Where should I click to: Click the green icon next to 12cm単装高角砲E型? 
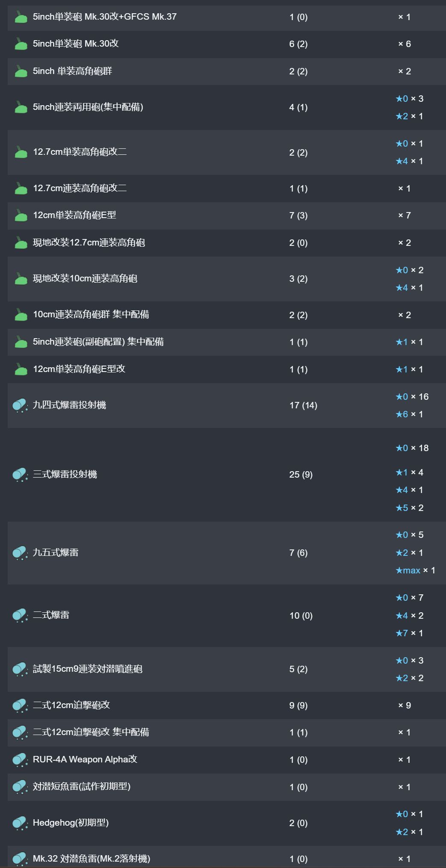point(21,216)
